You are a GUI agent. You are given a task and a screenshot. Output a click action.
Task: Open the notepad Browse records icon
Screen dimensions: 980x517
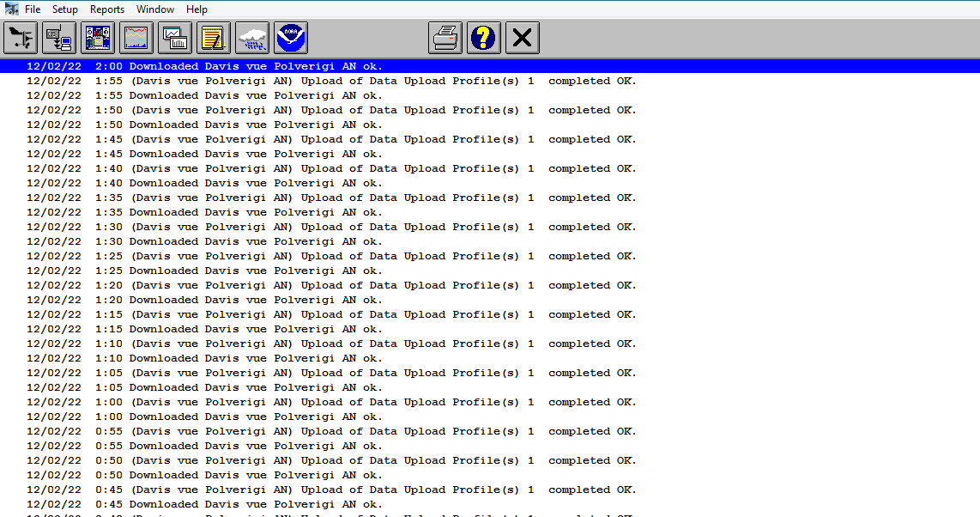click(214, 38)
